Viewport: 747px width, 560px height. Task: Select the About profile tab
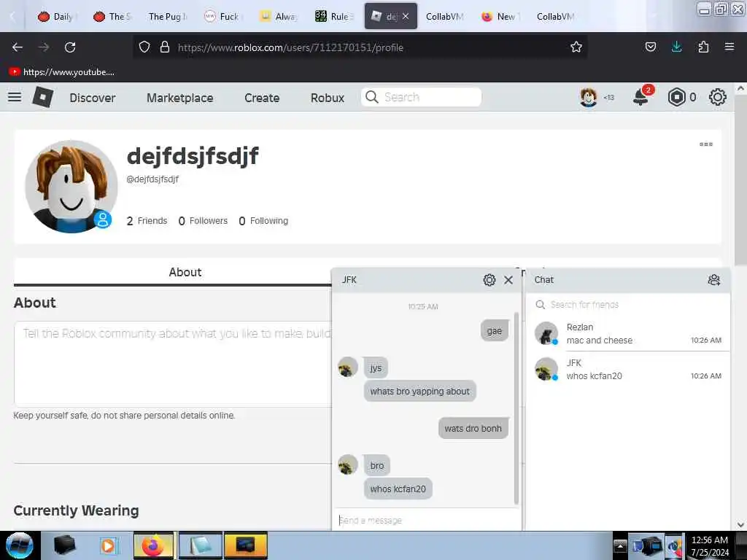(x=185, y=272)
